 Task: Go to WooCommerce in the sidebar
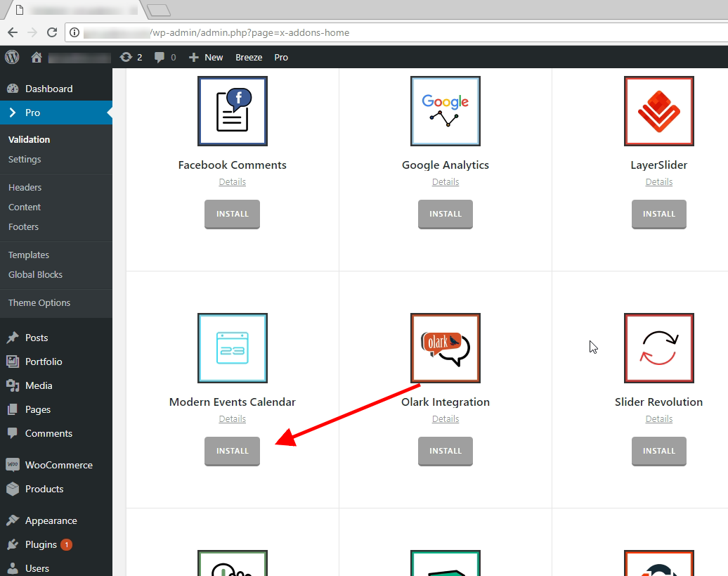point(58,465)
